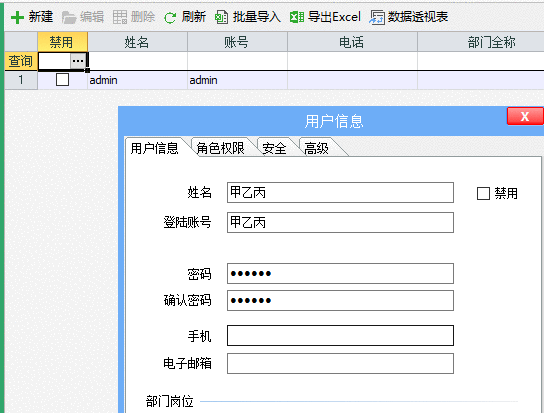Click the pivot table icon
The height and width of the screenshot is (413, 544).
(x=377, y=17)
